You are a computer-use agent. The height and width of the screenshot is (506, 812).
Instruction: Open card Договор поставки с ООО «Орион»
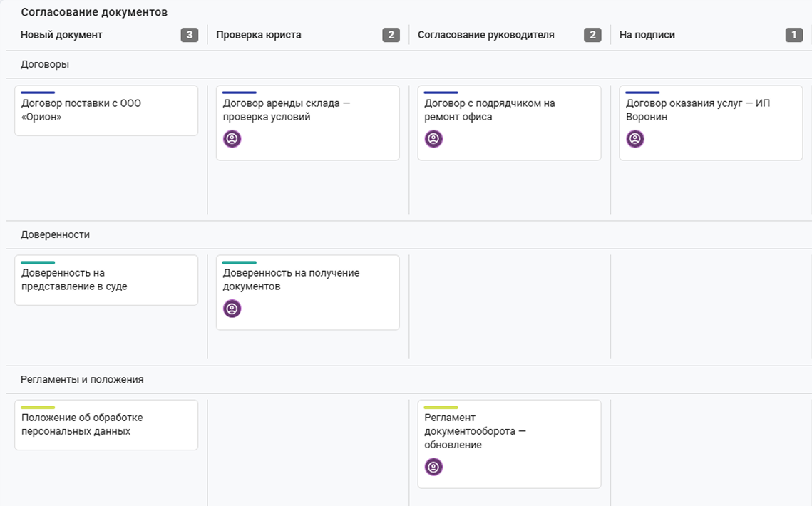click(x=106, y=111)
